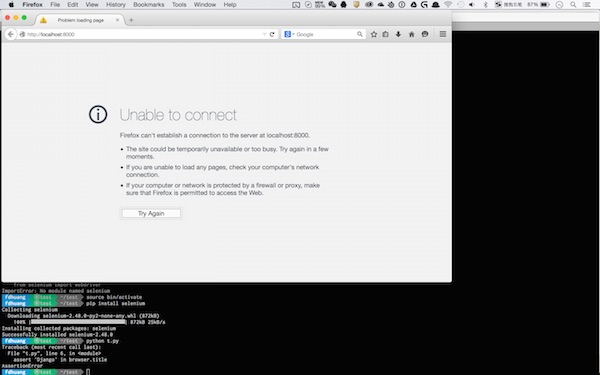
Task: Click the QQ penguin menu bar icon
Action: coord(344,5)
